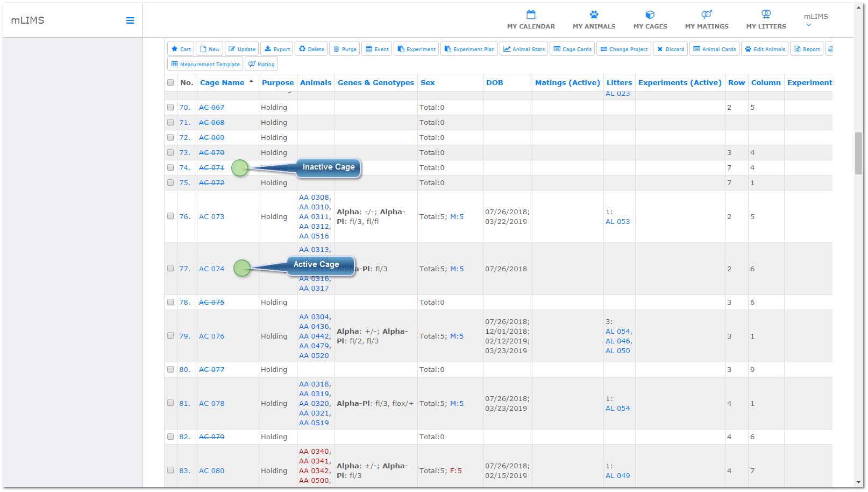Open cage AC 078 link
Viewport: 868px width, 492px height.
(x=211, y=403)
